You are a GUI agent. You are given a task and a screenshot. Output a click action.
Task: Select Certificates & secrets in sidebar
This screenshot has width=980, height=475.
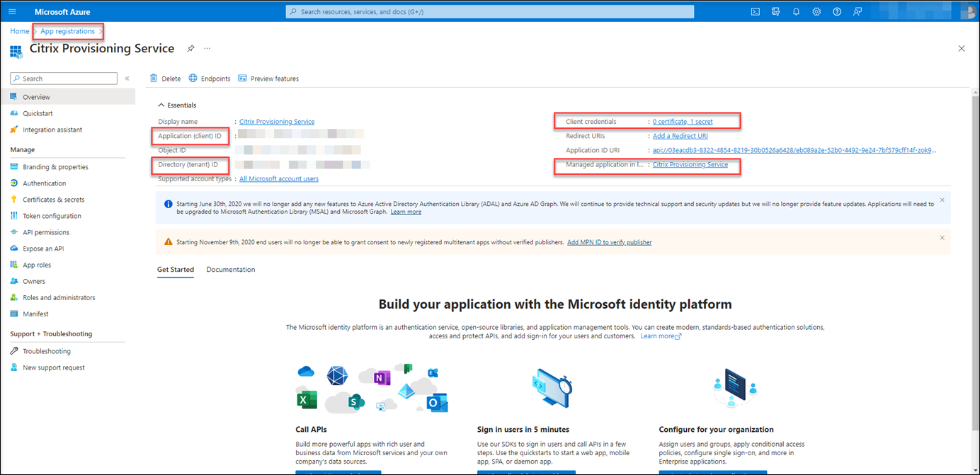point(53,200)
